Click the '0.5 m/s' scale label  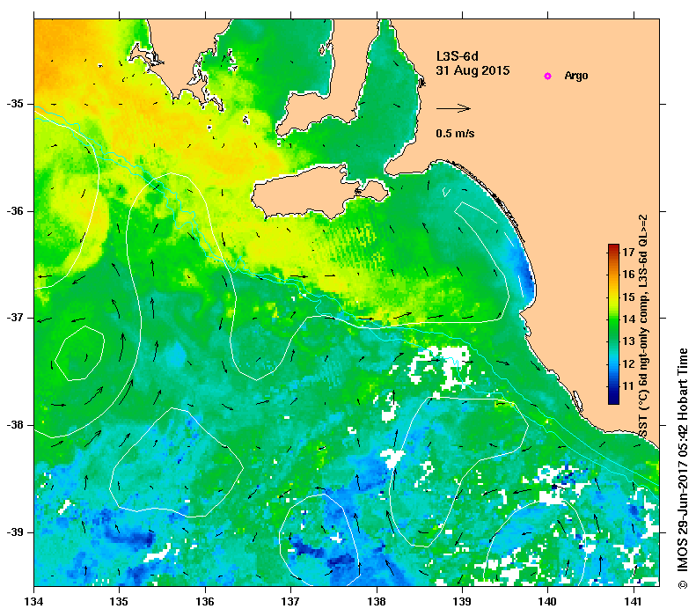coord(455,133)
